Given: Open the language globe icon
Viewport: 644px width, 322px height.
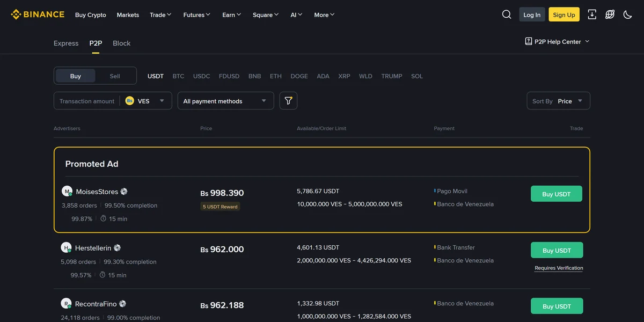Looking at the screenshot, I should [x=610, y=14].
